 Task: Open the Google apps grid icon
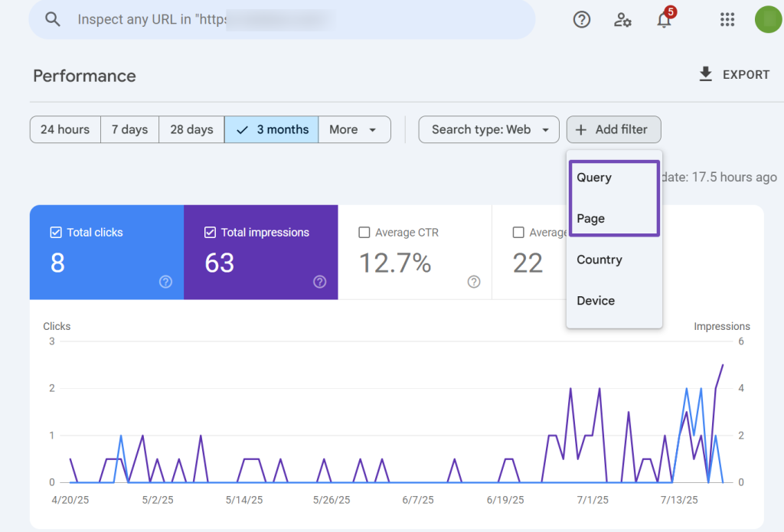click(727, 19)
